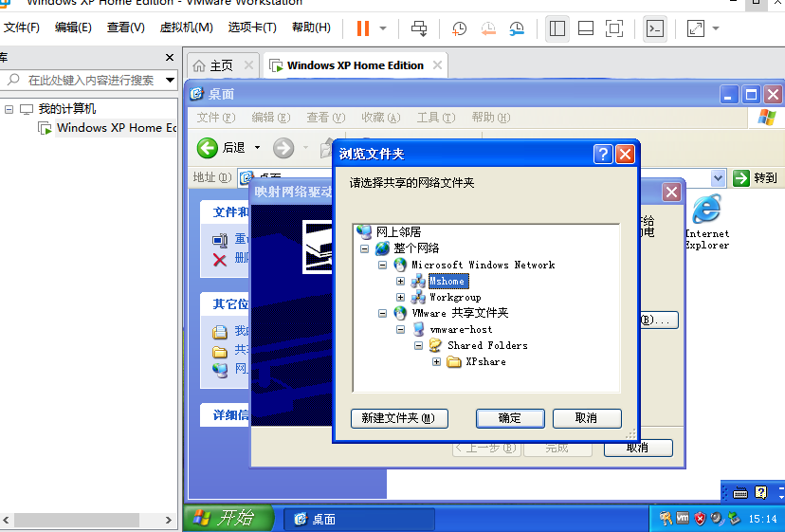Collapse the 整个网络 node
This screenshot has width=785, height=532.
point(364,248)
